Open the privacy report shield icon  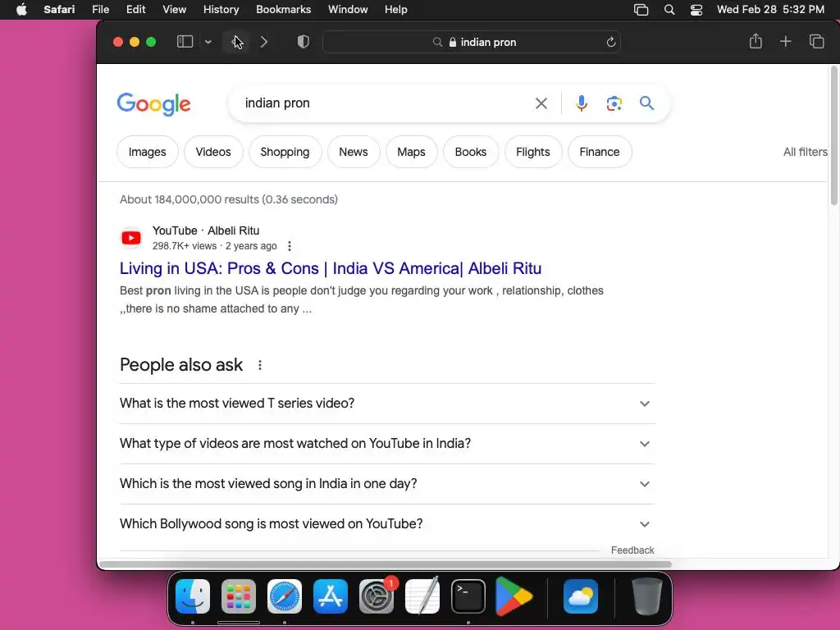coord(304,42)
